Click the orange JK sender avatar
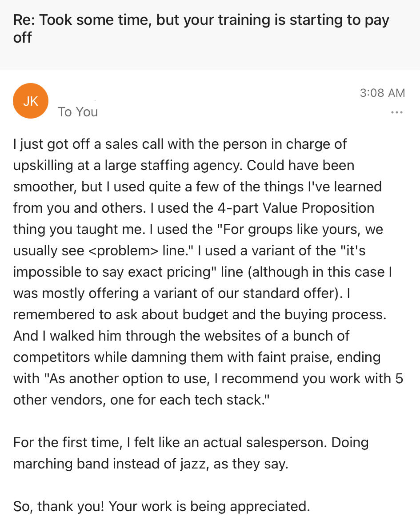The height and width of the screenshot is (532, 420). tap(31, 101)
